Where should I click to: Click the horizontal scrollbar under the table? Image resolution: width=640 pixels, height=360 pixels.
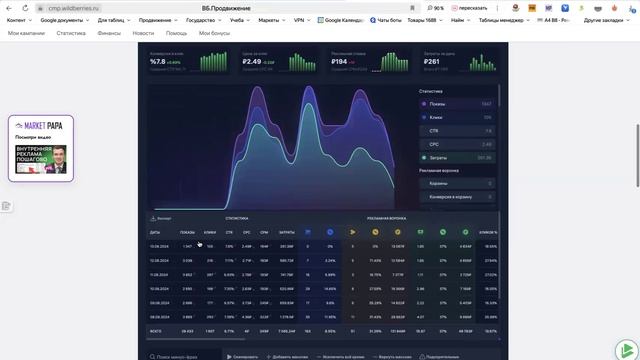(196, 339)
